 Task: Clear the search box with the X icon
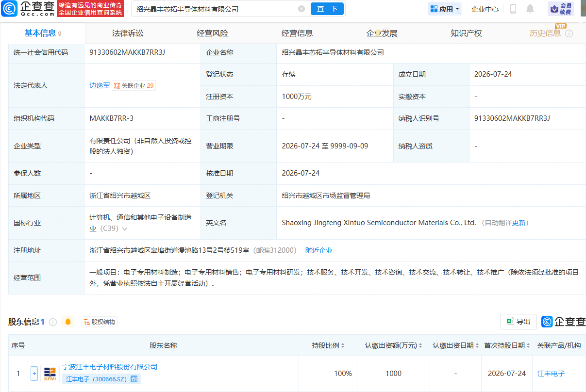point(301,9)
